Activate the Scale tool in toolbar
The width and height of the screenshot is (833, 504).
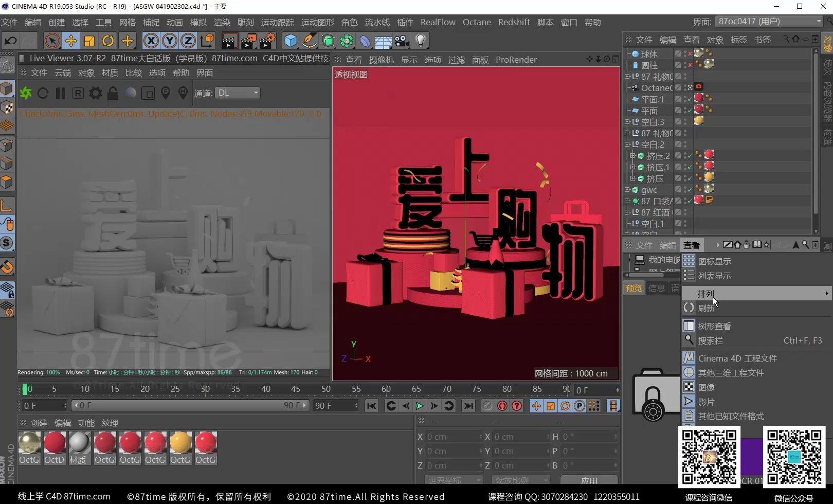(x=89, y=41)
